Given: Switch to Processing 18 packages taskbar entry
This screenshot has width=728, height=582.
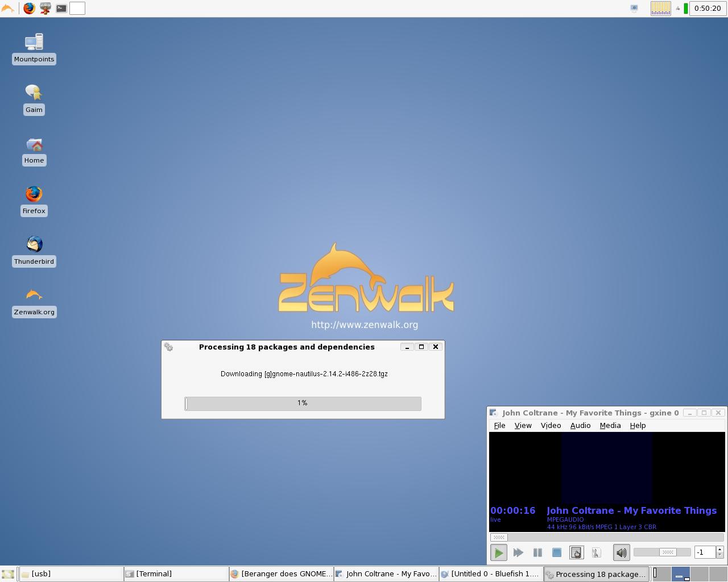Looking at the screenshot, I should [596, 574].
